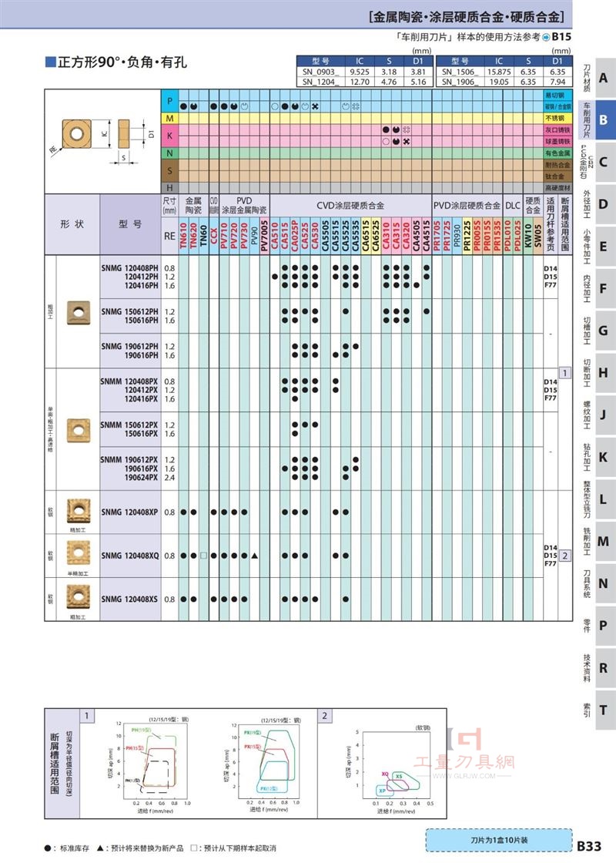The image size is (616, 863).
Task: Click the SNMG 120408XQ insert icon
Action: point(78,553)
